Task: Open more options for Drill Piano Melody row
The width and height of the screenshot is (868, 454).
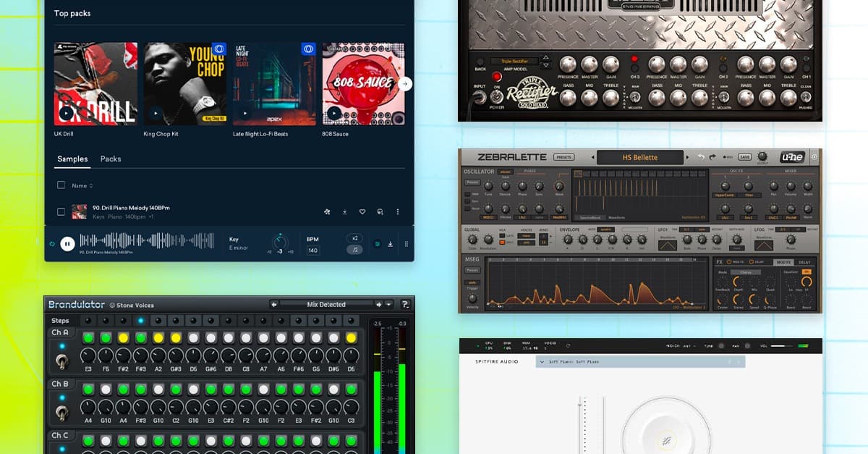Action: [x=397, y=211]
